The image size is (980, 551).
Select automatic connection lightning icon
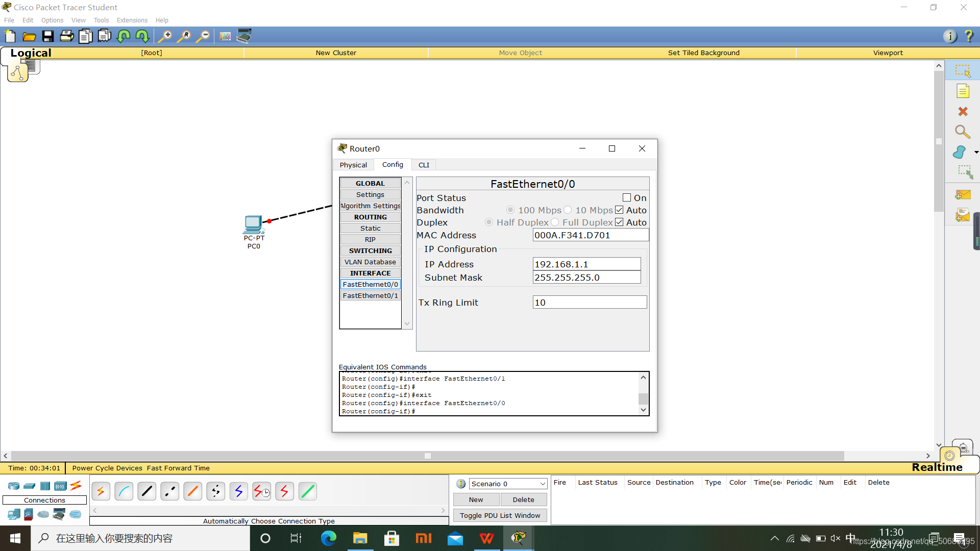coord(101,491)
